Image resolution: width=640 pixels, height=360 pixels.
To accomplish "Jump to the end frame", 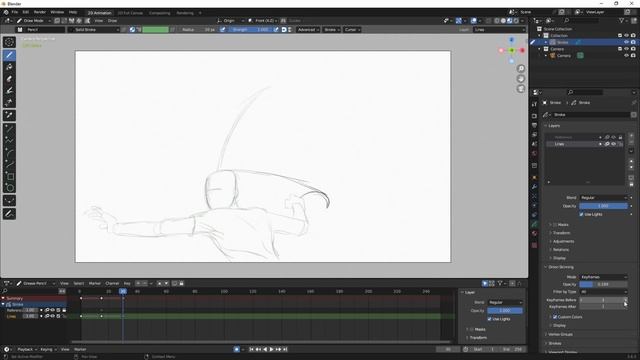I will click(285, 349).
